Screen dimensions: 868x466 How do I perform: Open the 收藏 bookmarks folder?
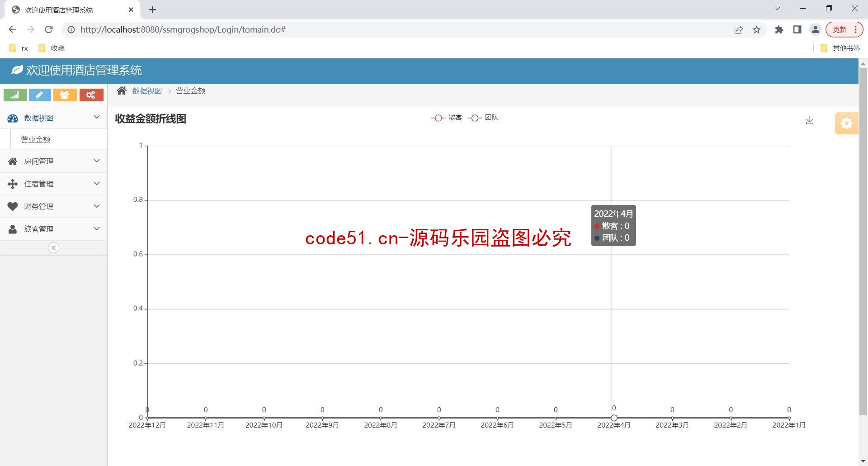pos(52,48)
